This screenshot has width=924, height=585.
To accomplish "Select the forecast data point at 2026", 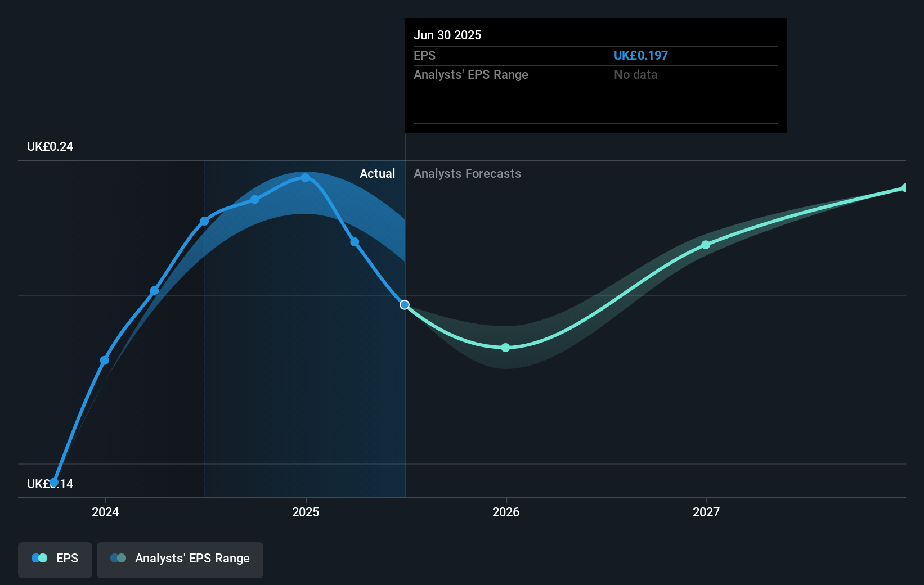I will coord(505,348).
